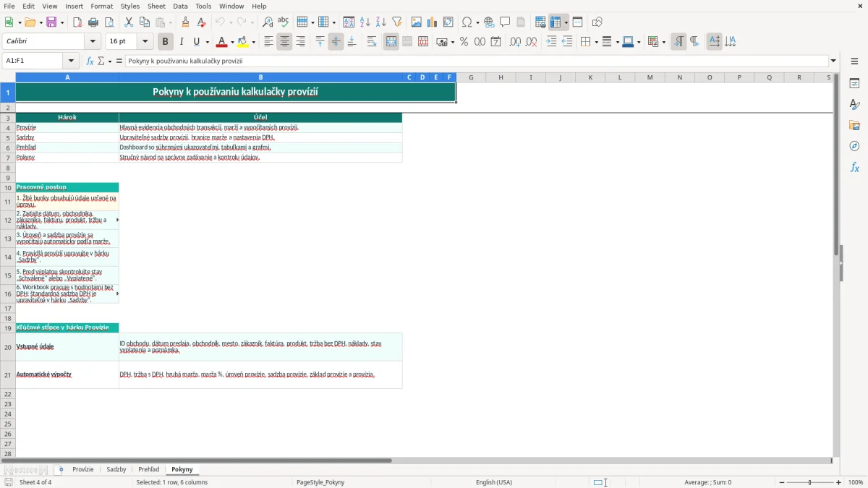868x488 pixels.
Task: Format the cell as percent
Action: pos(464,42)
